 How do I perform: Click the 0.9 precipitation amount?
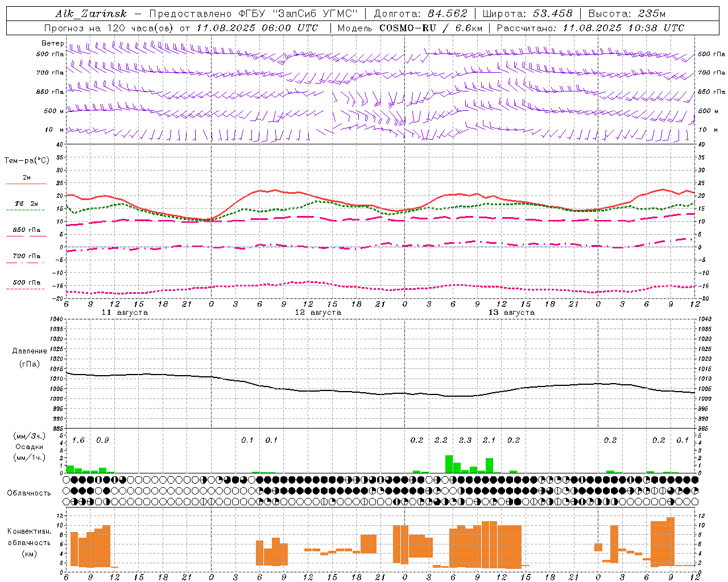coord(102,440)
